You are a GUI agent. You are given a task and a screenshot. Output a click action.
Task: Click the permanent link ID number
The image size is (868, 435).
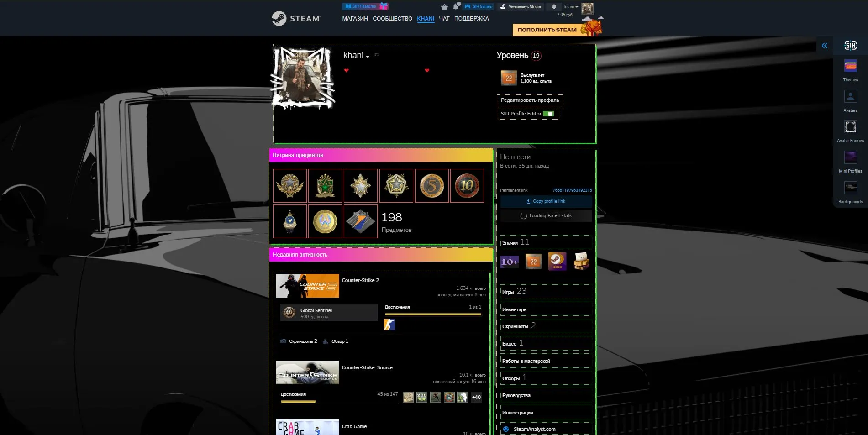click(572, 190)
